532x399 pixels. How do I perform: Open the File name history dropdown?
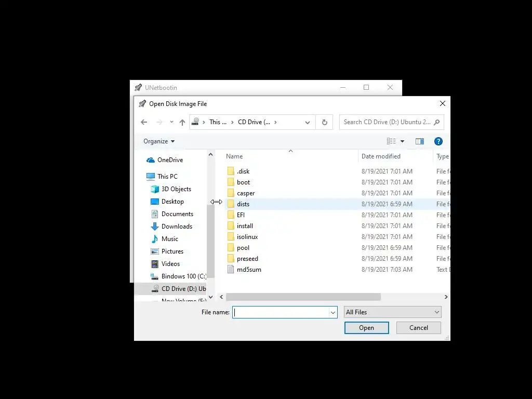coord(333,312)
